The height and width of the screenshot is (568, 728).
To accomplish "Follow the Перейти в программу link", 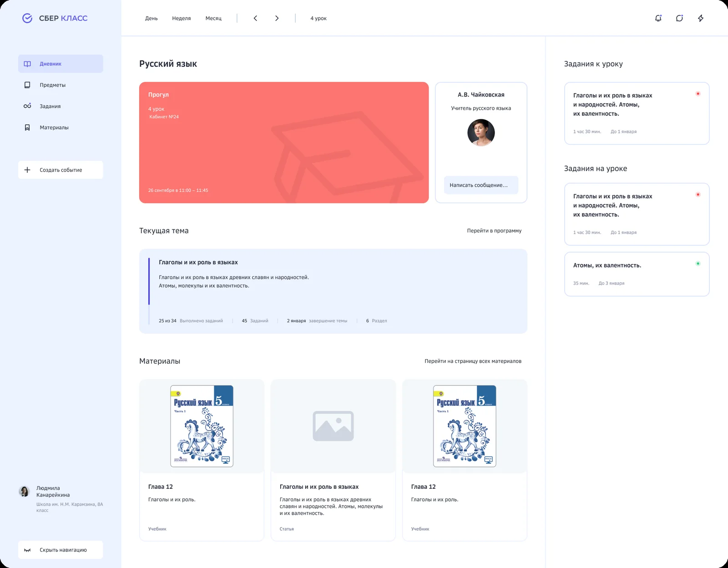I will pos(494,231).
